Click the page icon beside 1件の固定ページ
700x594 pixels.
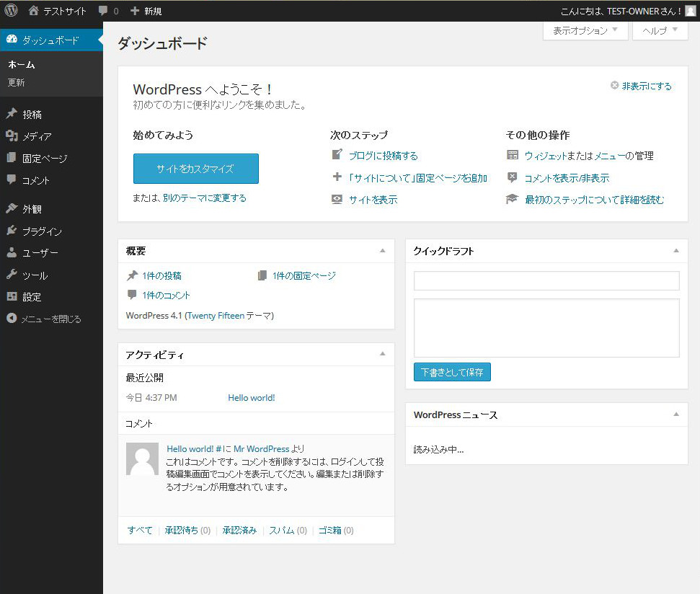click(x=262, y=275)
